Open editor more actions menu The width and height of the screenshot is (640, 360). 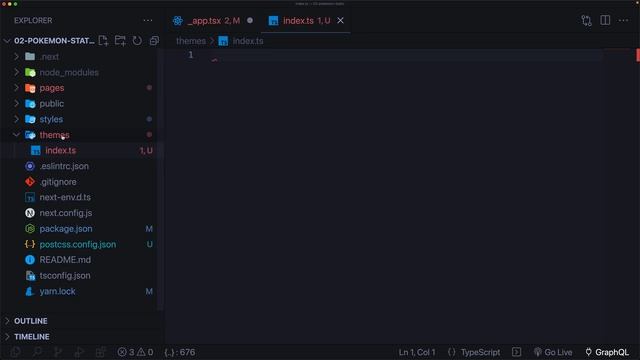(623, 20)
